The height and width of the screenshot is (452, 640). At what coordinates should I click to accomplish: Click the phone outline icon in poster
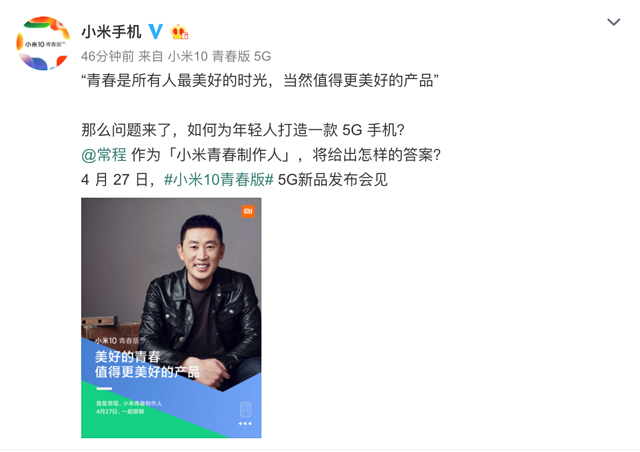[245, 409]
